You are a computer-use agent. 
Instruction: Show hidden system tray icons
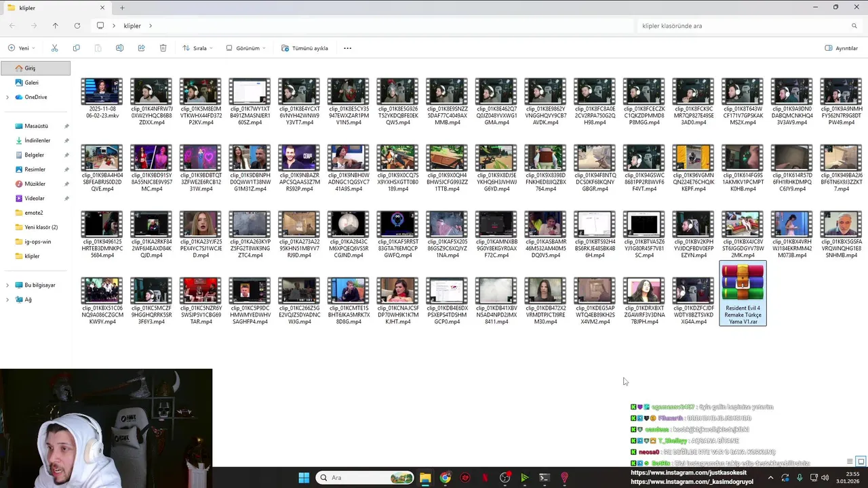770,478
